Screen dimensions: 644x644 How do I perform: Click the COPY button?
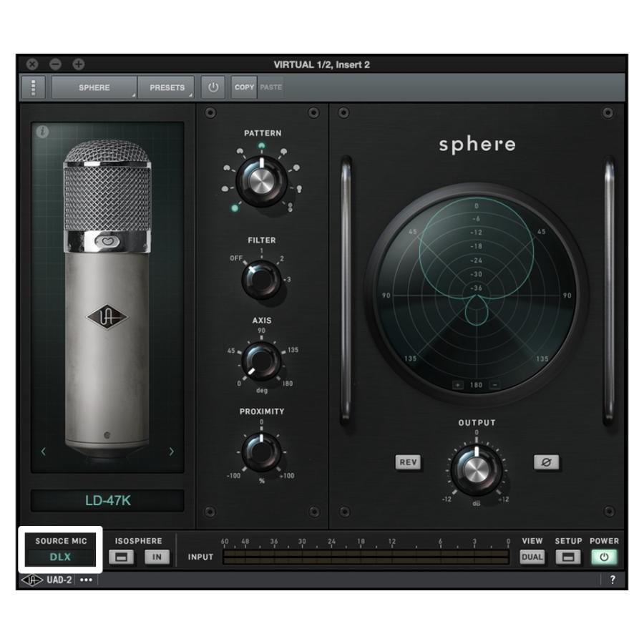click(x=244, y=87)
